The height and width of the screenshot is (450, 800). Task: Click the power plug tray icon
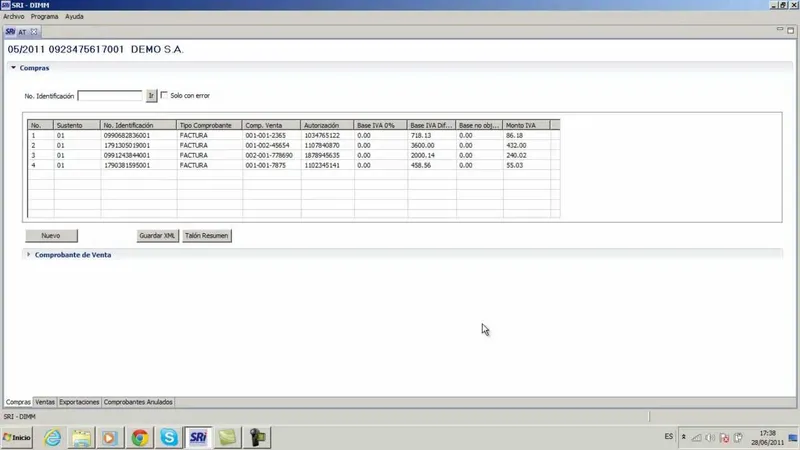tap(738, 437)
